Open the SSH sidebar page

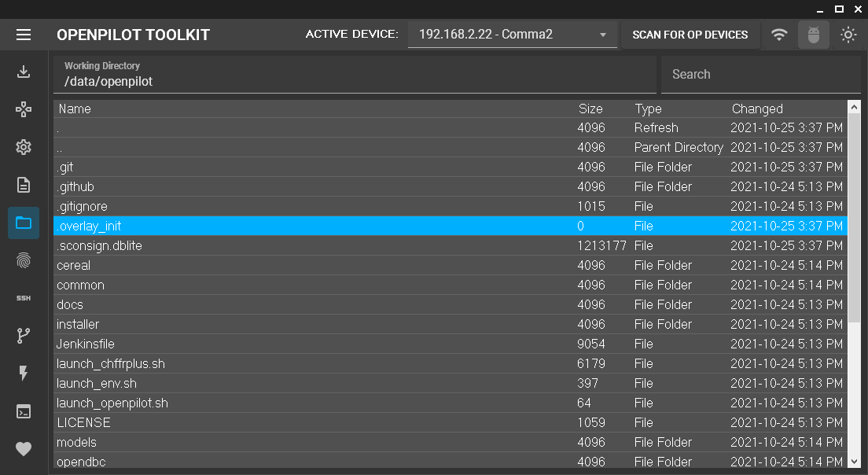point(24,298)
